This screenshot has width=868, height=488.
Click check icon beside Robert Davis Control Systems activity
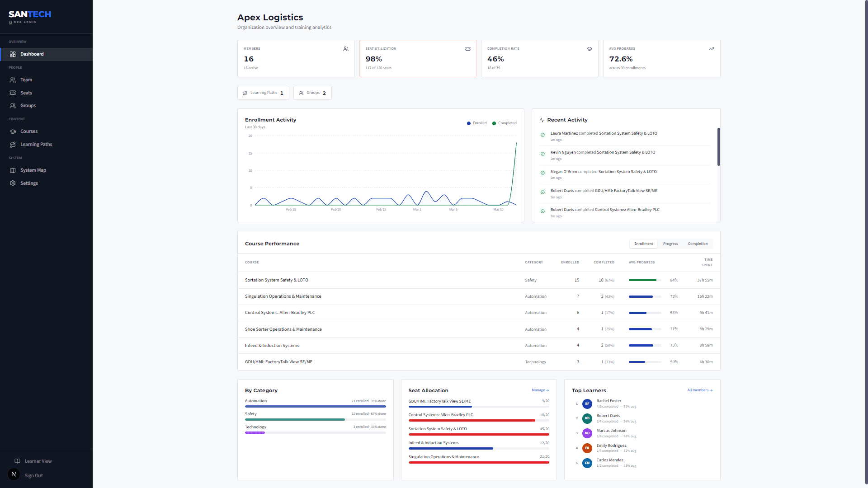542,211
